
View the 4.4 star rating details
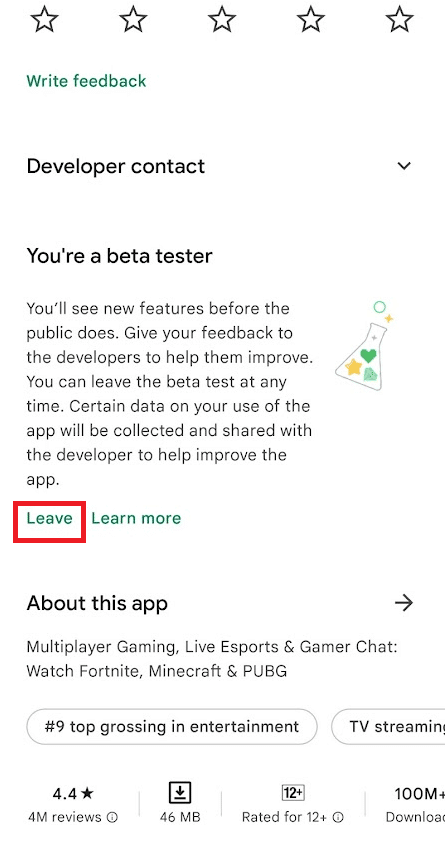[x=73, y=794]
